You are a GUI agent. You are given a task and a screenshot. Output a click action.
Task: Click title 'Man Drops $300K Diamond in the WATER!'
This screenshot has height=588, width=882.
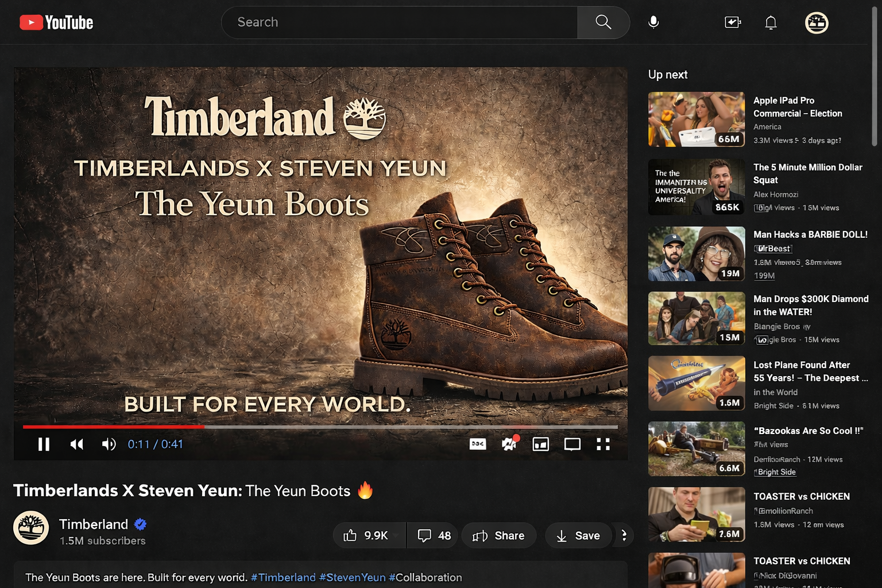(x=811, y=305)
